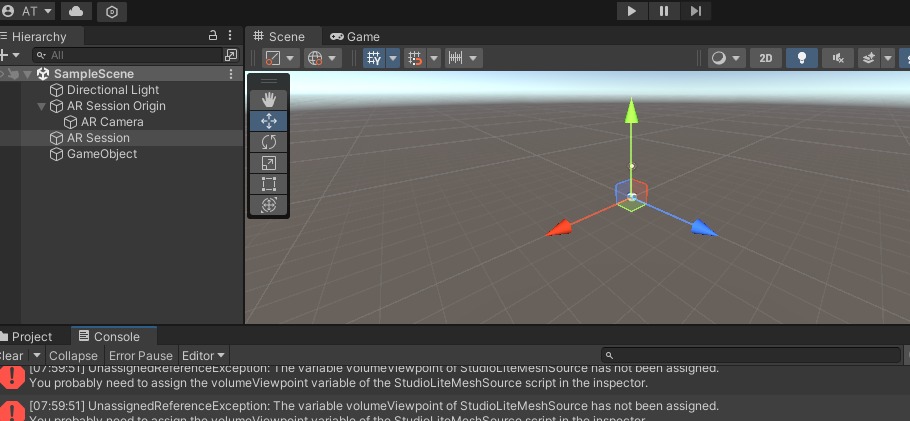Switch to the Project tab
The height and width of the screenshot is (421, 910).
point(31,337)
